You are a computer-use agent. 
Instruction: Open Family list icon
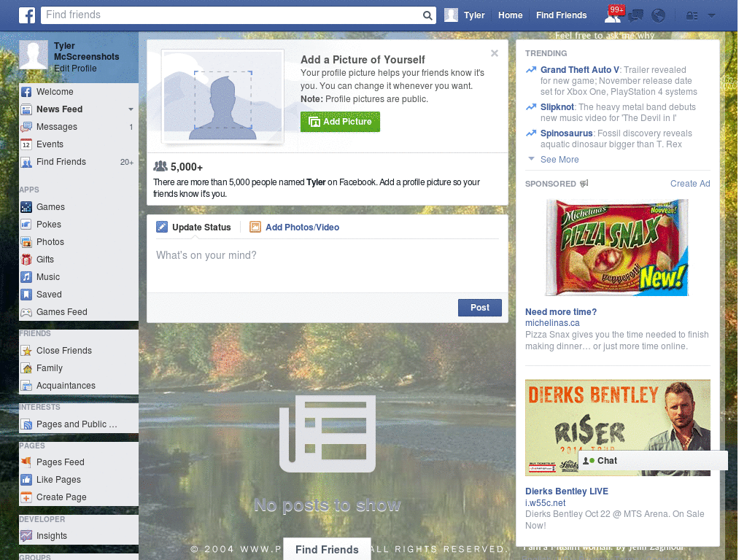tap(27, 368)
